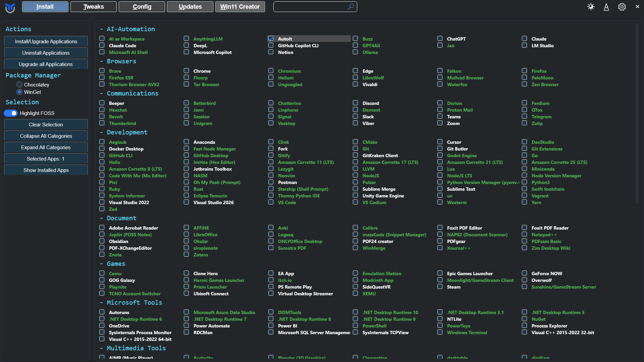Screen dimensions: 644x362
Task: Toggle the light/dark theme sun icon
Action: 591,7
